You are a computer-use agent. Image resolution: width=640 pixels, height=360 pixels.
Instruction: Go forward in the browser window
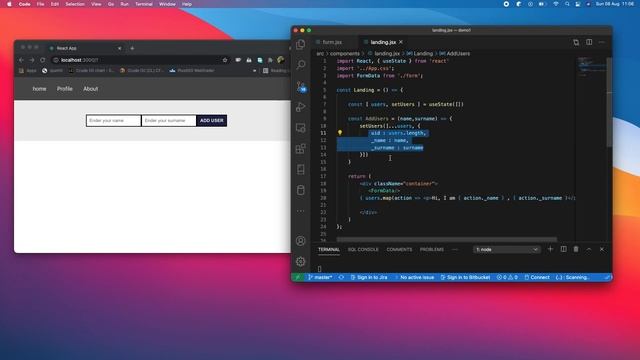31,60
